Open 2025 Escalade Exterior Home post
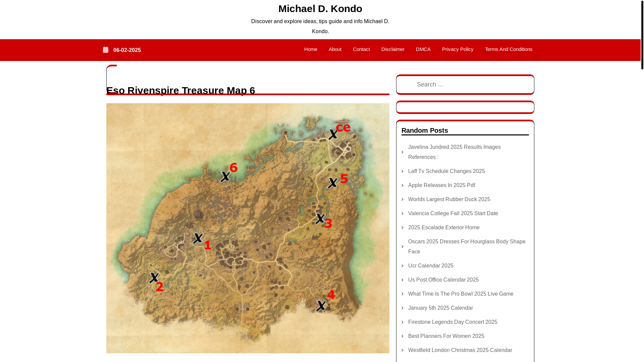Screen dimensions: 644x362 point(444,228)
